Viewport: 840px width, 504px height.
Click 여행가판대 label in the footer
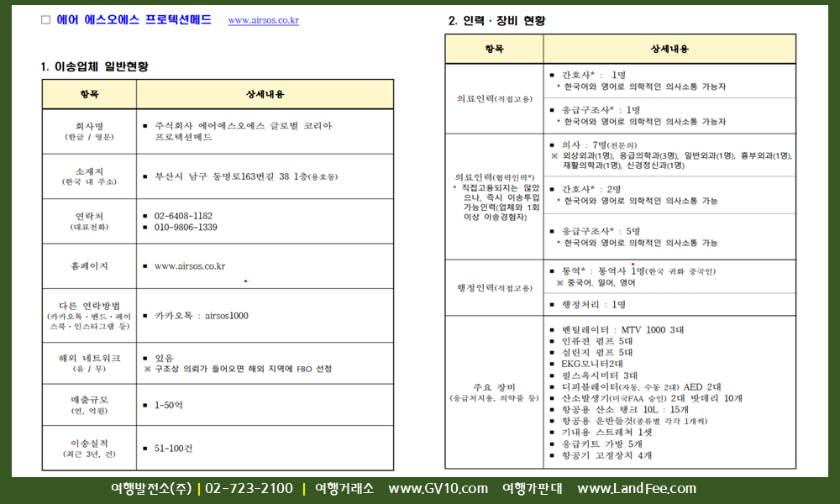(x=532, y=489)
